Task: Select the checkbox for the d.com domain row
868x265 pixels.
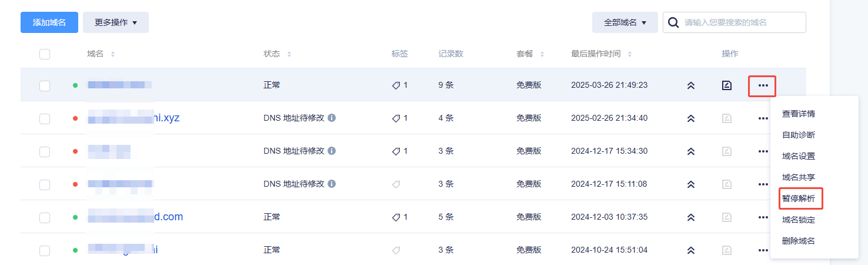Action: pos(45,217)
